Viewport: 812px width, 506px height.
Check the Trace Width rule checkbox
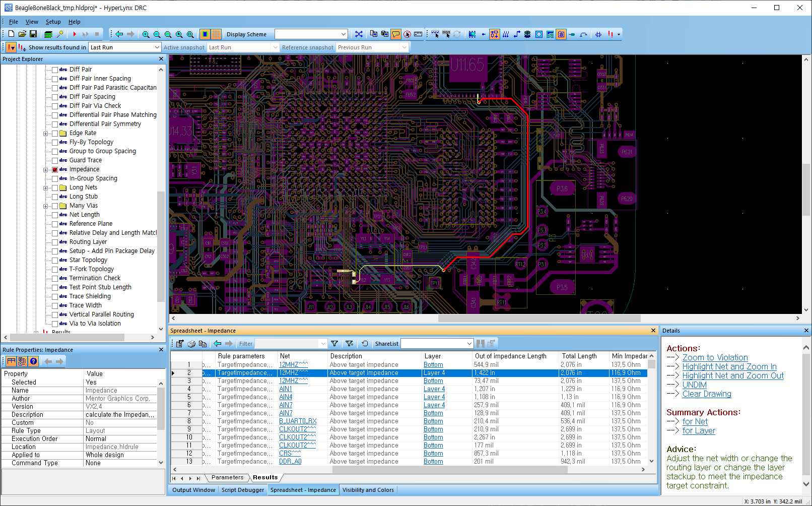55,306
